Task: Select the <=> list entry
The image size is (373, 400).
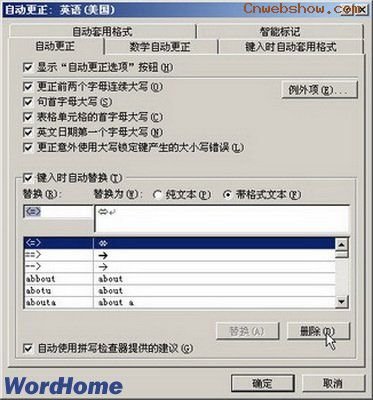Action: [x=180, y=243]
